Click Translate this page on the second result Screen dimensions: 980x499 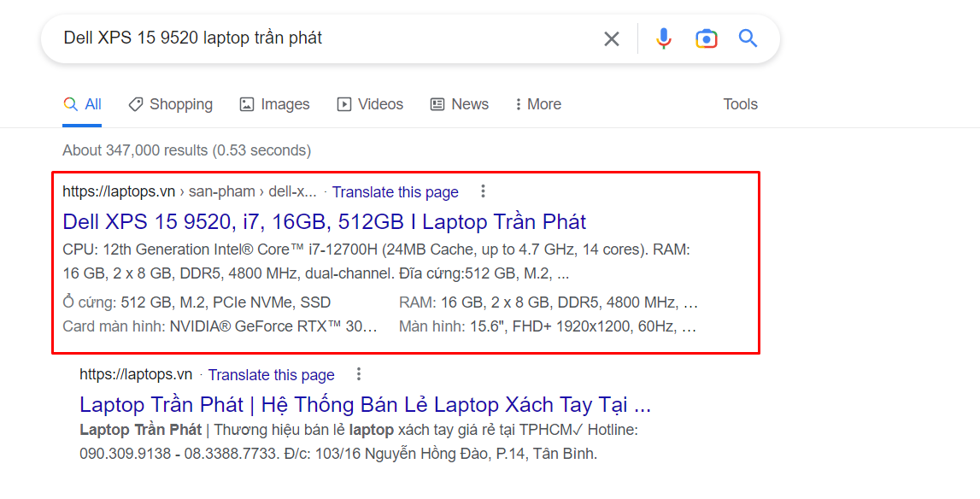(x=272, y=373)
